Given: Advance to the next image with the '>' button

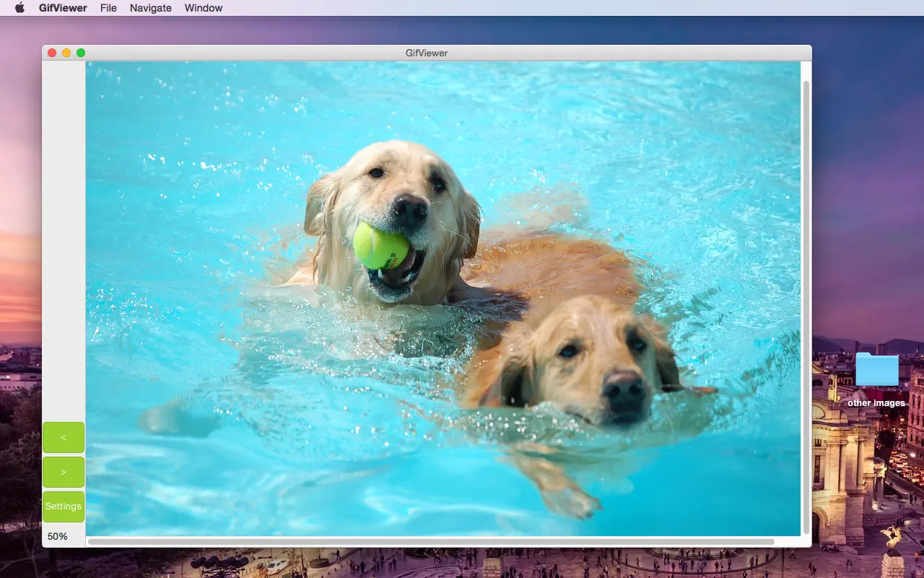Looking at the screenshot, I should [x=64, y=472].
